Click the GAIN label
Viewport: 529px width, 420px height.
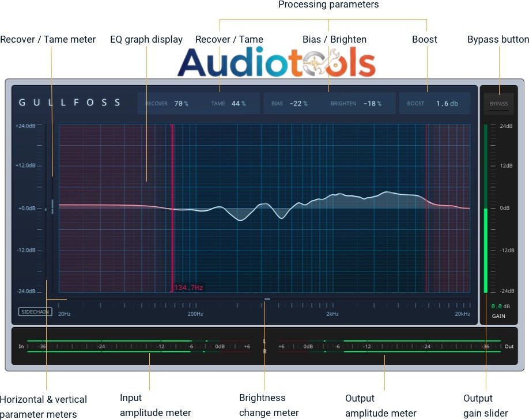pyautogui.click(x=498, y=316)
